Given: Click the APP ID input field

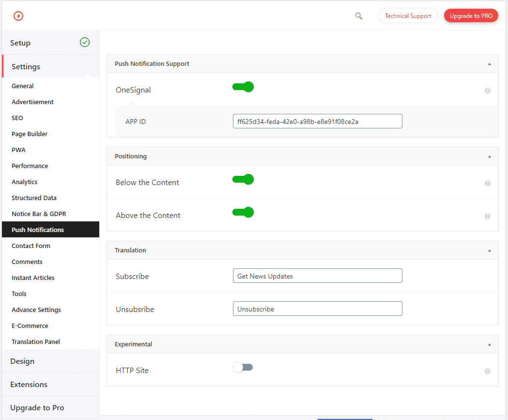Looking at the screenshot, I should coord(318,121).
